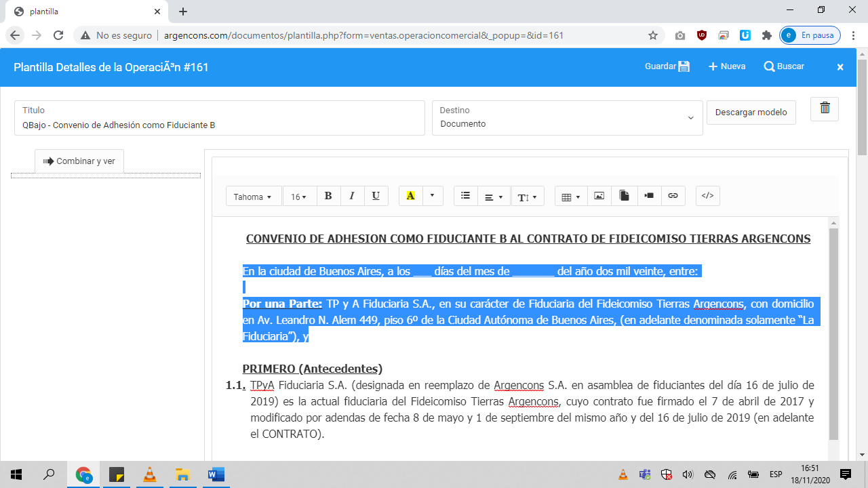Viewport: 868px width, 488px height.
Task: Click the editor vertical scrollbar thumb
Action: [833, 334]
